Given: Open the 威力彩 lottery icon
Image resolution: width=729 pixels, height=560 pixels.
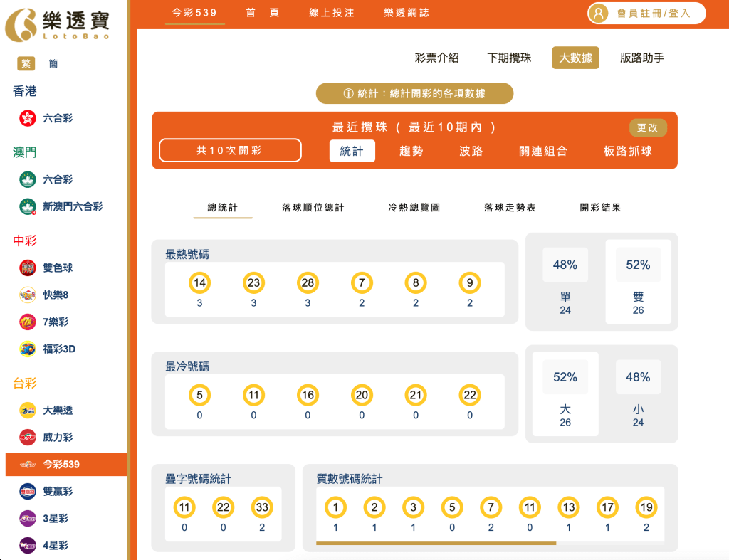Looking at the screenshot, I should click(x=26, y=437).
